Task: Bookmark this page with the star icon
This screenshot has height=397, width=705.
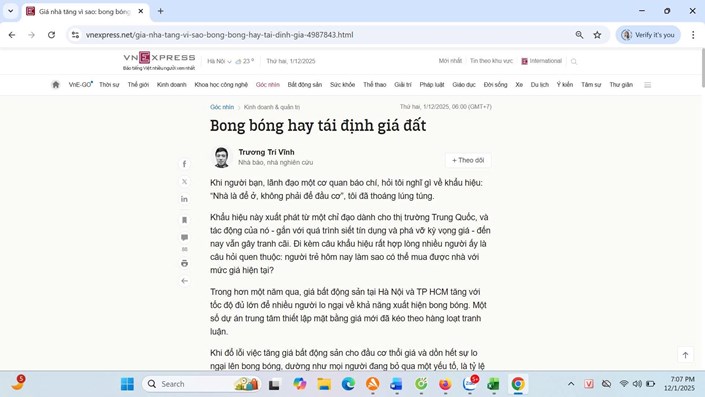Action: [597, 35]
